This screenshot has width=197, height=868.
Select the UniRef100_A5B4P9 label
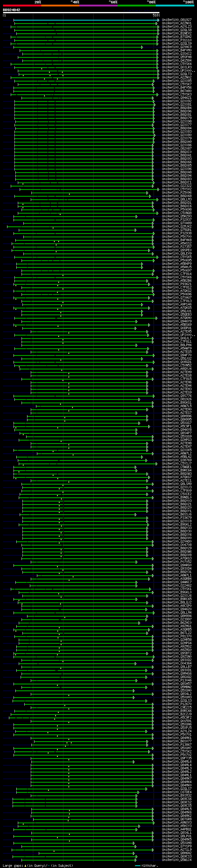tap(177, 264)
